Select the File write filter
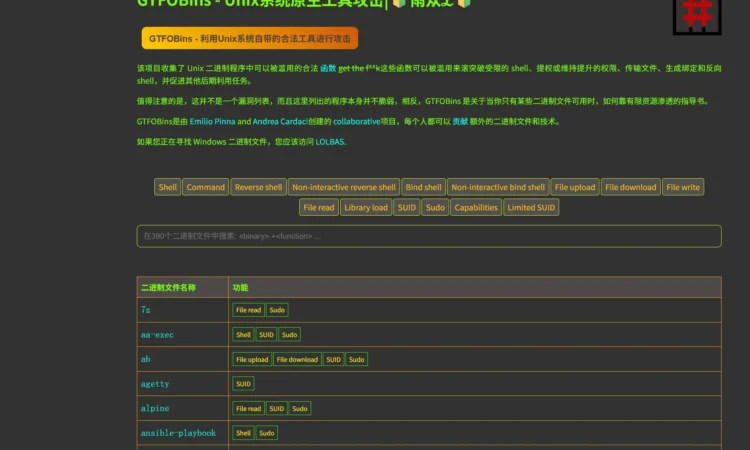 point(683,187)
